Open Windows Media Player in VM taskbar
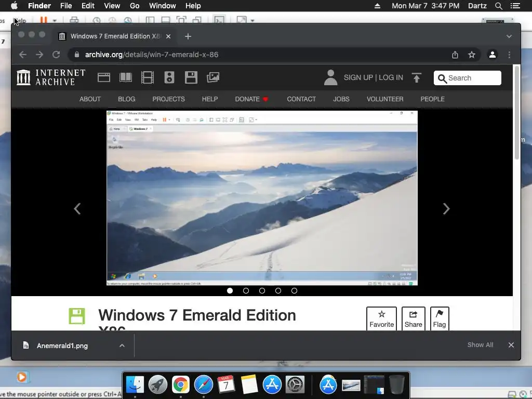Image resolution: width=532 pixels, height=399 pixels. (22, 377)
